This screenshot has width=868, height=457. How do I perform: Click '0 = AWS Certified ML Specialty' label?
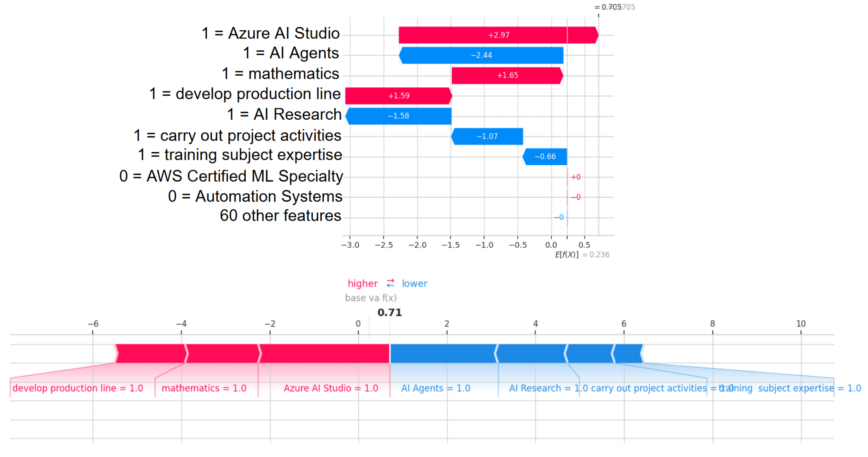coord(231,176)
